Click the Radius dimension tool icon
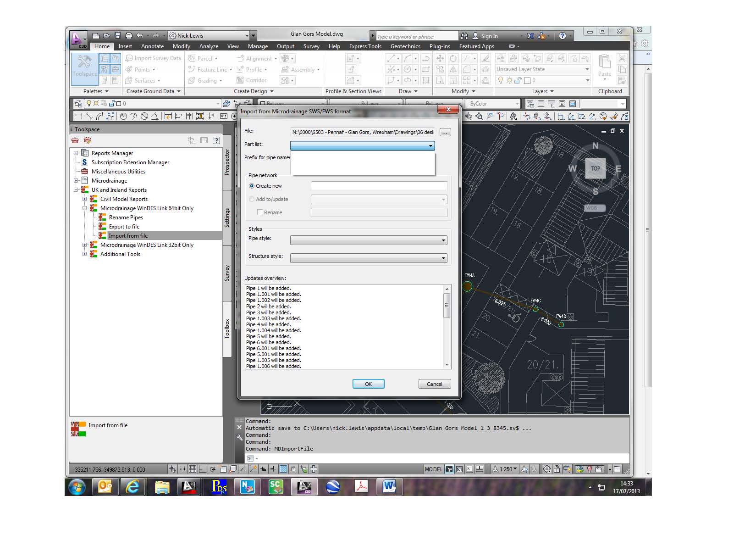 pos(123,117)
